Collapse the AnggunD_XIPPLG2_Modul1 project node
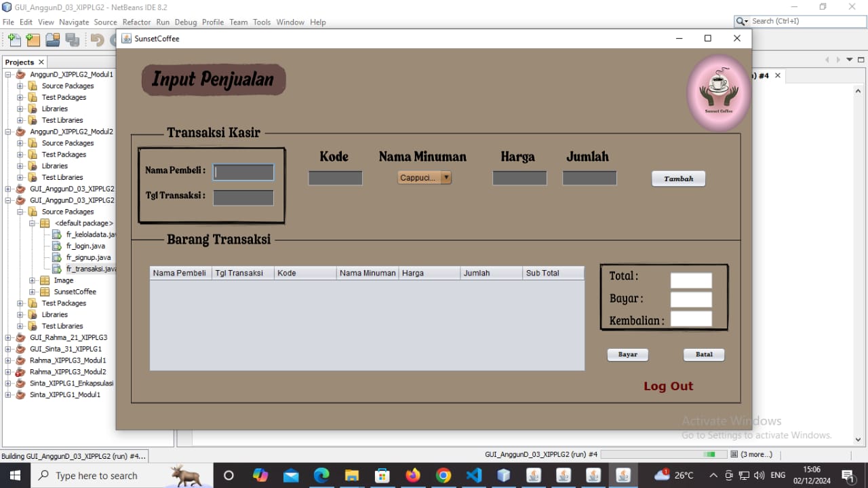Viewport: 868px width, 488px height. tap(8, 75)
